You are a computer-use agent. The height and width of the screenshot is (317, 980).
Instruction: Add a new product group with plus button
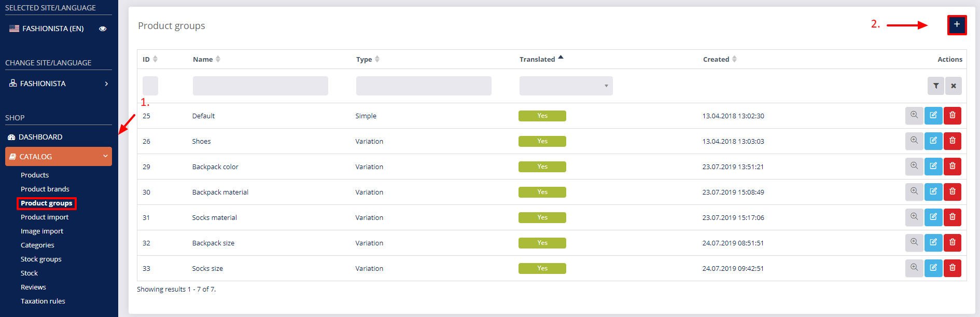(957, 24)
